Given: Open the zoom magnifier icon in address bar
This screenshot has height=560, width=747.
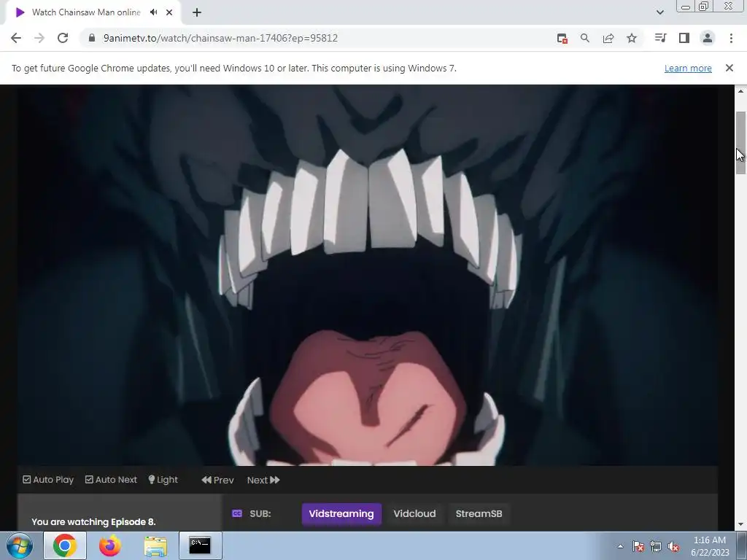Looking at the screenshot, I should click(585, 38).
